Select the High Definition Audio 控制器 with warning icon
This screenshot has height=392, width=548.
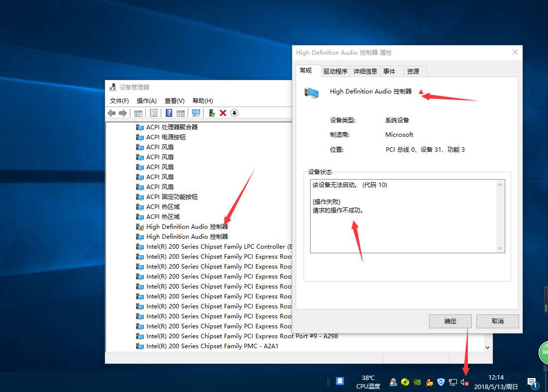(187, 226)
